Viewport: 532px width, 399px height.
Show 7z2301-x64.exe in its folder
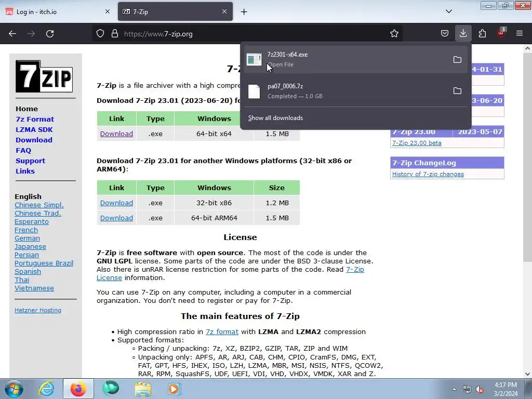(457, 60)
